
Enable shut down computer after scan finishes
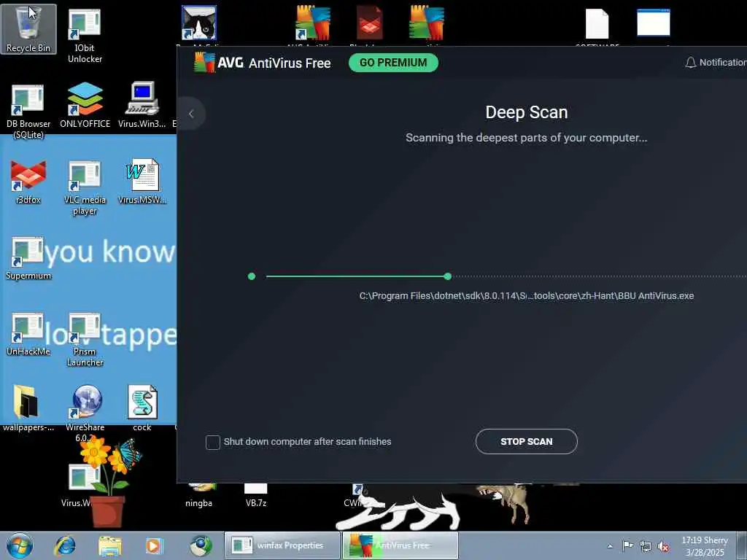point(213,442)
